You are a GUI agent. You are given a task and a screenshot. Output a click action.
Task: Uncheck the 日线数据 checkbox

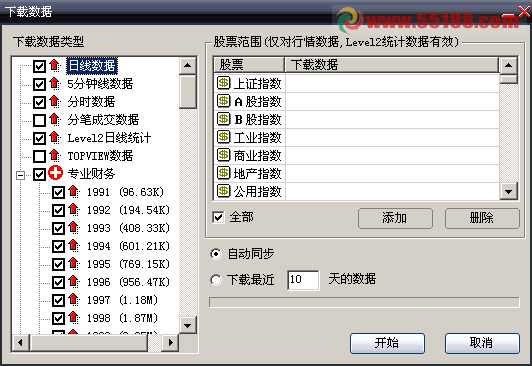pyautogui.click(x=39, y=66)
